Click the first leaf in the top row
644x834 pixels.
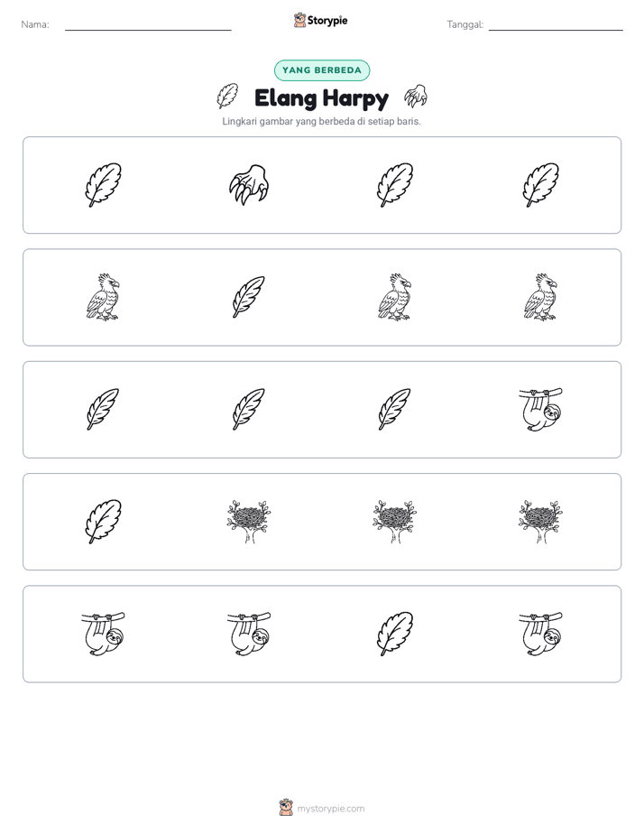pos(103,185)
